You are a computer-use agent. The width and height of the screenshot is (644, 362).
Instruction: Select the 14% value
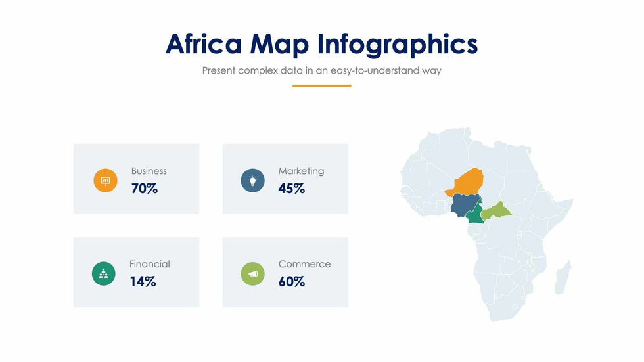(x=143, y=282)
